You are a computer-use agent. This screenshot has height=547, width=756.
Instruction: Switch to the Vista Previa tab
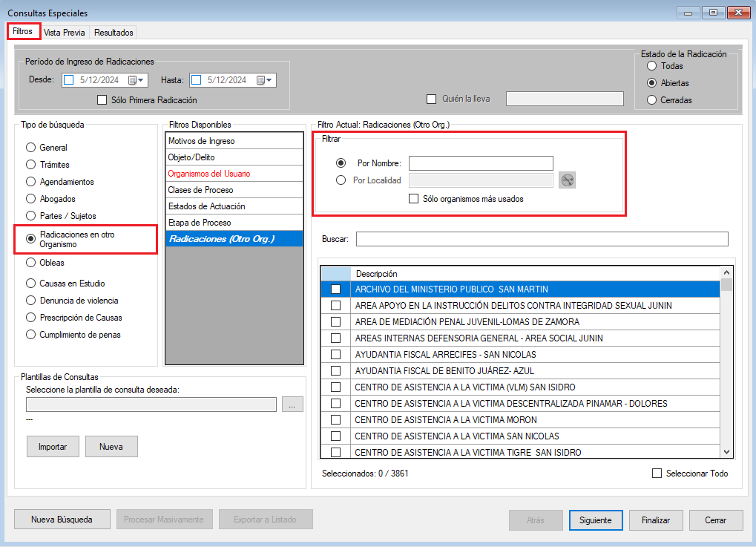pyautogui.click(x=65, y=33)
